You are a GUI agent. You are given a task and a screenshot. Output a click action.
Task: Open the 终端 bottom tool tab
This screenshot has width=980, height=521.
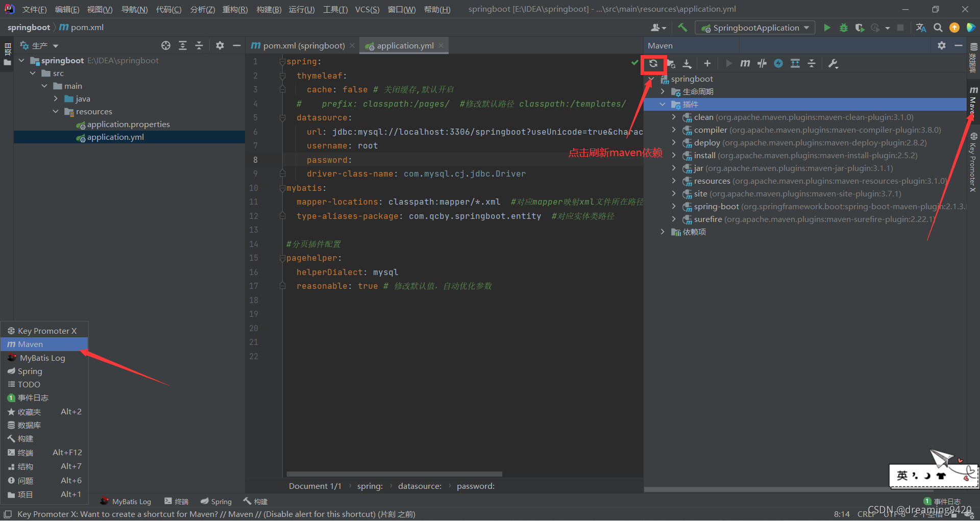coord(177,502)
